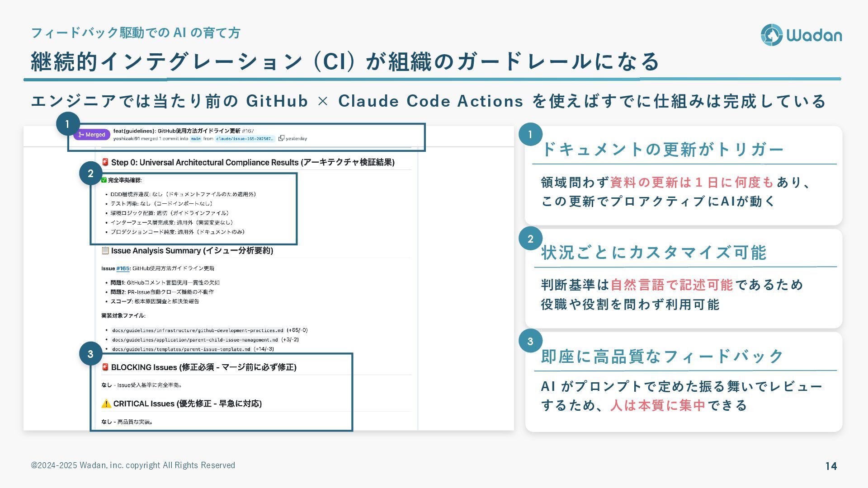
Task: Open the main branch label
Action: click(195, 139)
